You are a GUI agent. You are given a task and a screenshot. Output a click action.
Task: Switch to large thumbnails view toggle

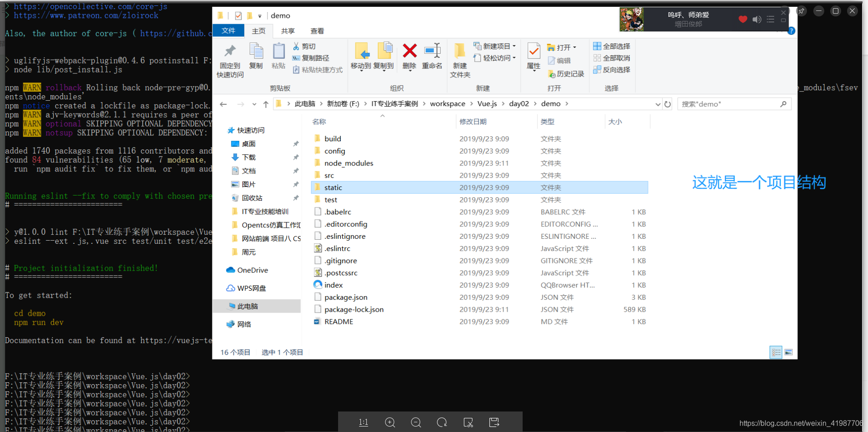click(789, 352)
